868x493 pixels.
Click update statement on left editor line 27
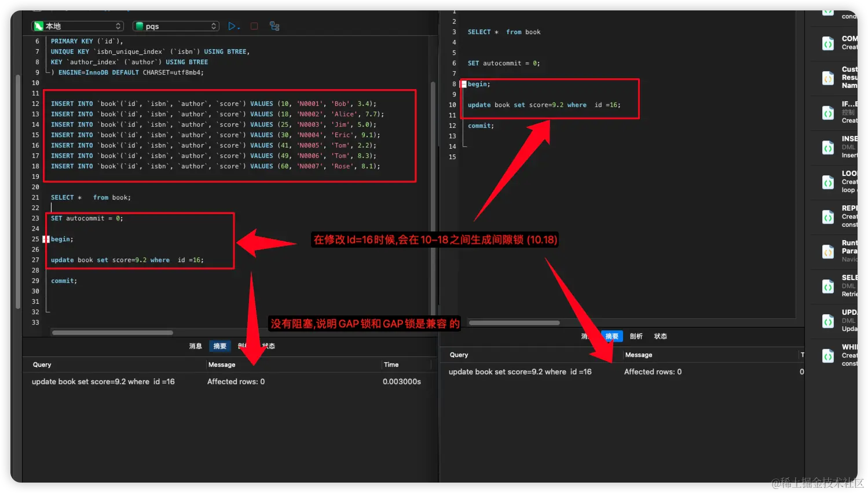point(127,260)
